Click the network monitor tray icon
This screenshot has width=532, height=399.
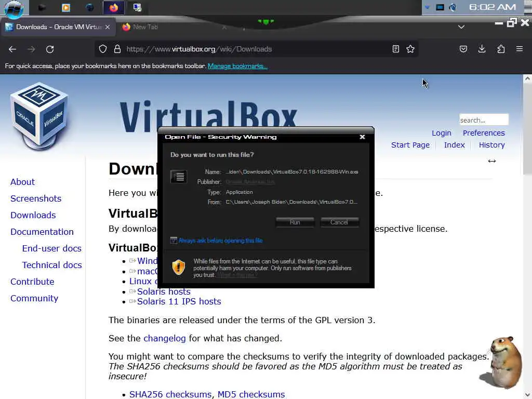click(440, 7)
